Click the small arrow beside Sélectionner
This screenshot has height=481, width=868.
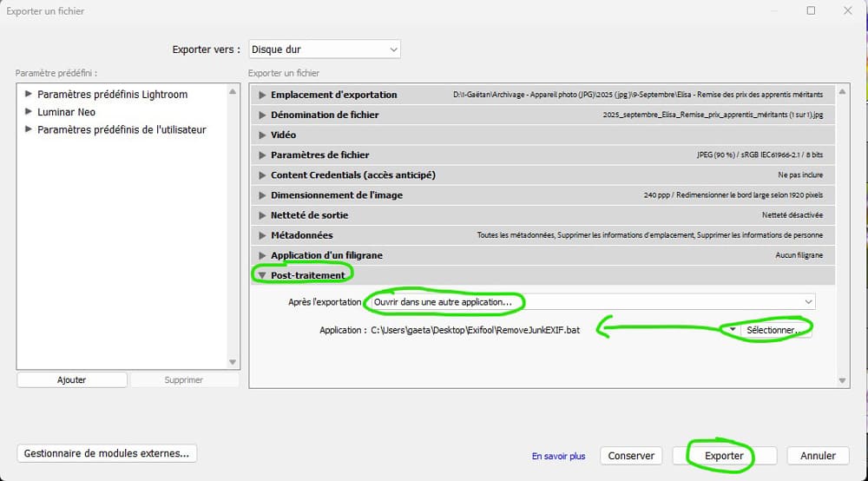pos(733,330)
